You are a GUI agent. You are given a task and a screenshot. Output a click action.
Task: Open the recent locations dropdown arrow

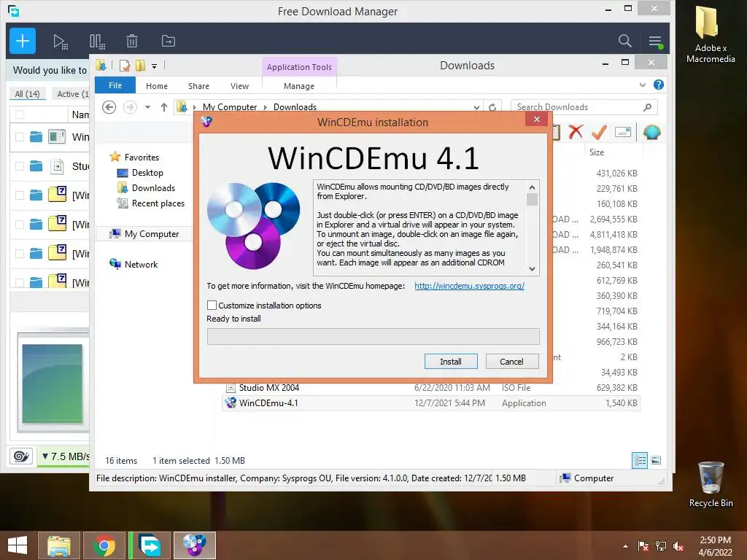coord(147,107)
